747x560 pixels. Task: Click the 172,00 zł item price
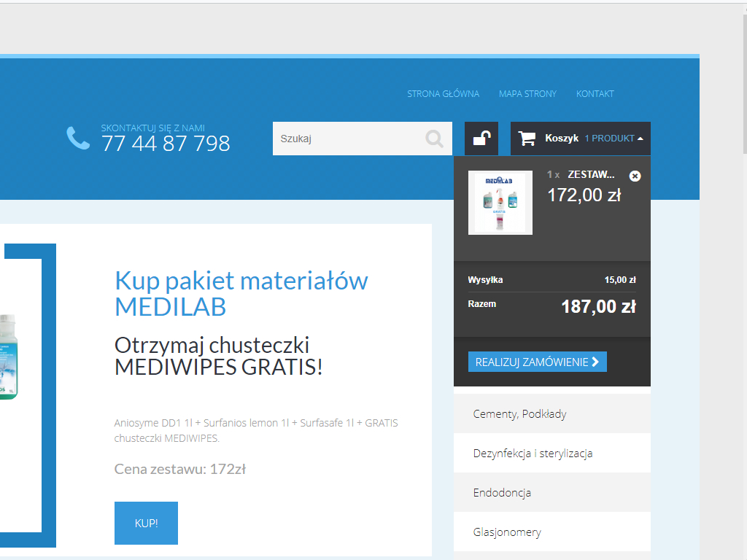click(x=584, y=195)
